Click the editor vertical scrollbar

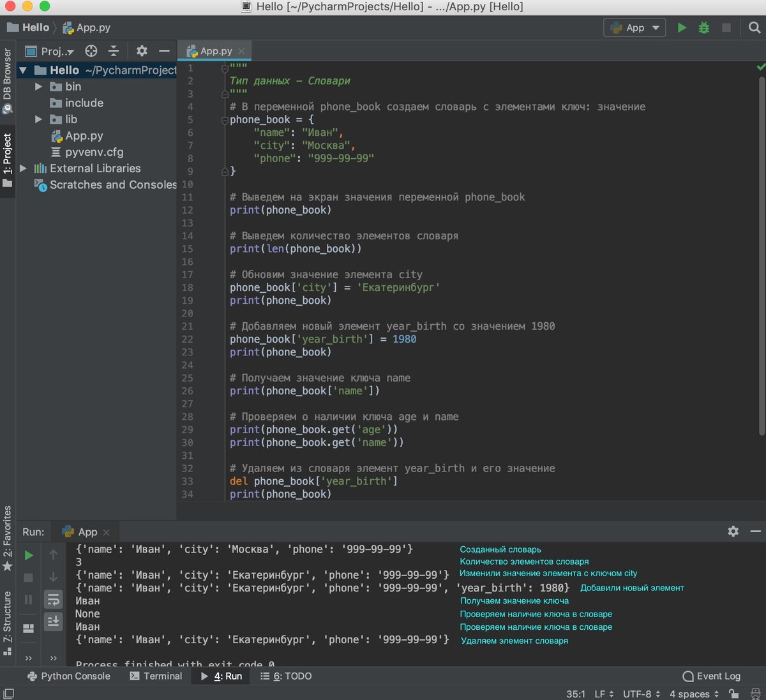point(761,255)
